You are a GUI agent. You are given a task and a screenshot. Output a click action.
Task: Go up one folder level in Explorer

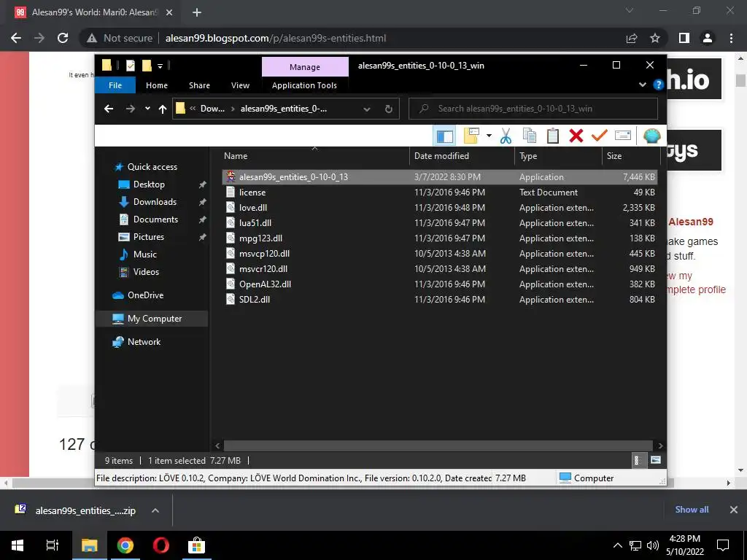tap(163, 109)
